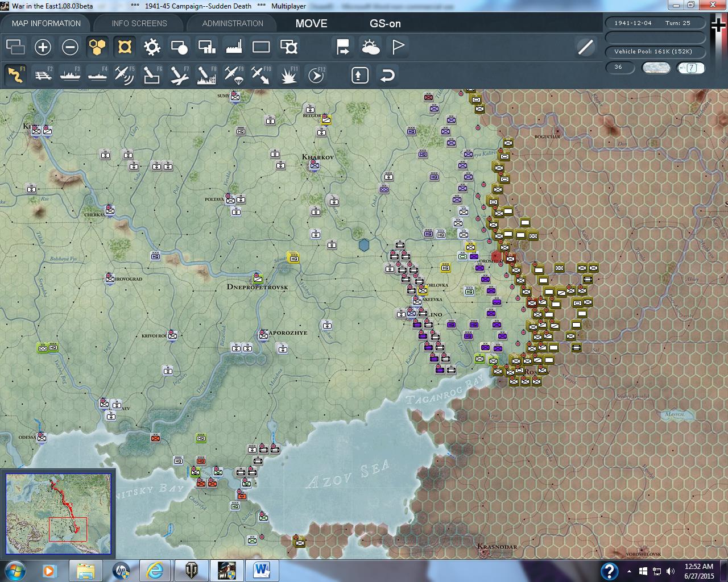Click the Vehicle Pool 161K readout
This screenshot has height=582, width=728.
pyautogui.click(x=655, y=52)
